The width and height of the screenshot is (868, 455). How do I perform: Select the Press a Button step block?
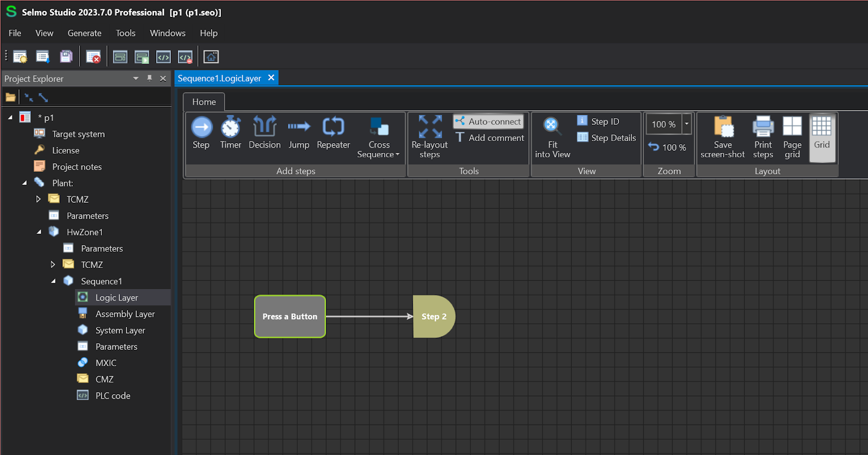click(290, 316)
